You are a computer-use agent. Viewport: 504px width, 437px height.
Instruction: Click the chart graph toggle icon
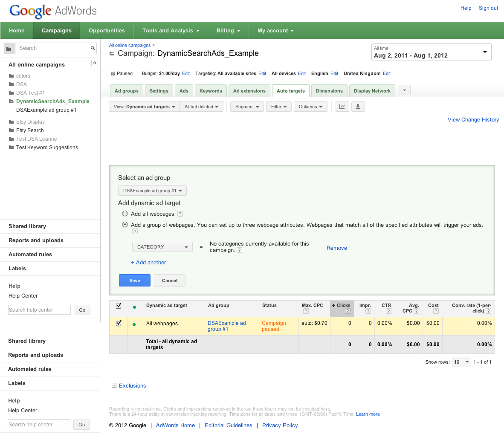coord(342,107)
